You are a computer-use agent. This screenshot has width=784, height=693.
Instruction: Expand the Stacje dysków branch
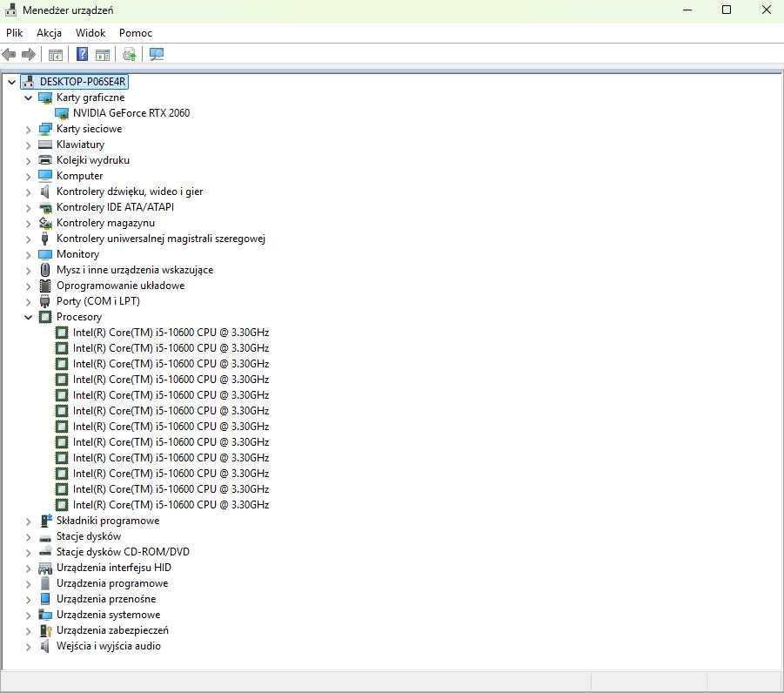click(29, 537)
